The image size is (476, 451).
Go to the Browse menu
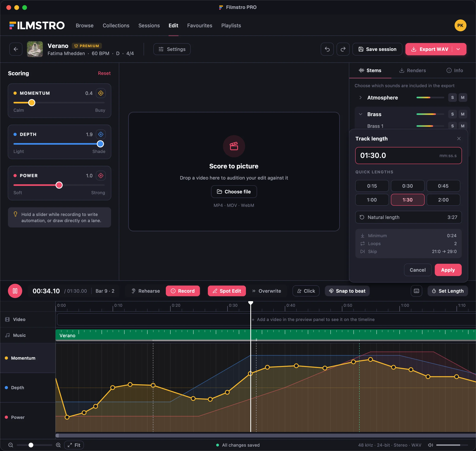[x=85, y=26]
